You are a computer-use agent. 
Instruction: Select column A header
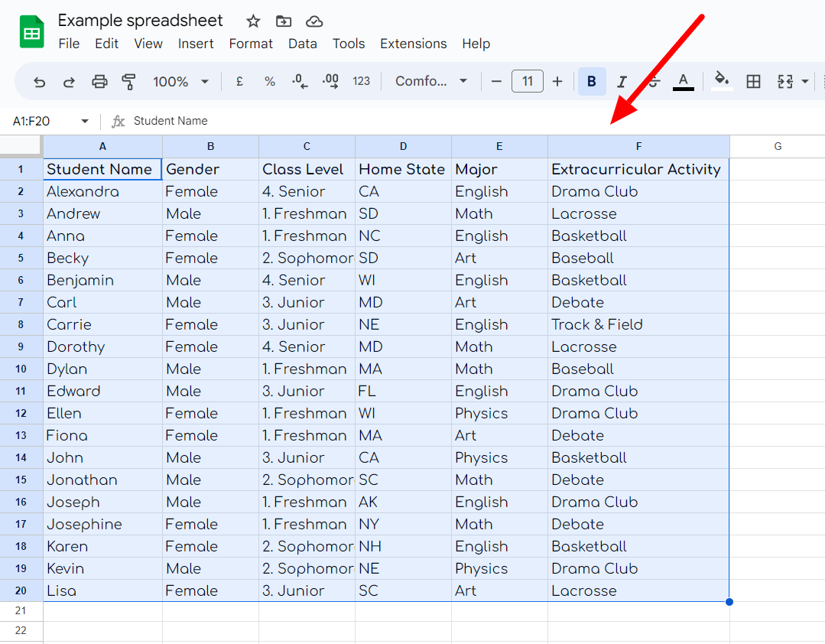pyautogui.click(x=102, y=146)
